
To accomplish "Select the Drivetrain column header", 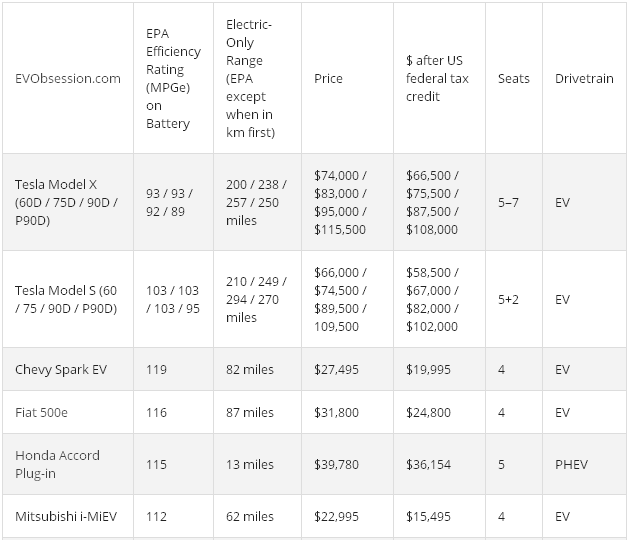I will click(x=582, y=78).
